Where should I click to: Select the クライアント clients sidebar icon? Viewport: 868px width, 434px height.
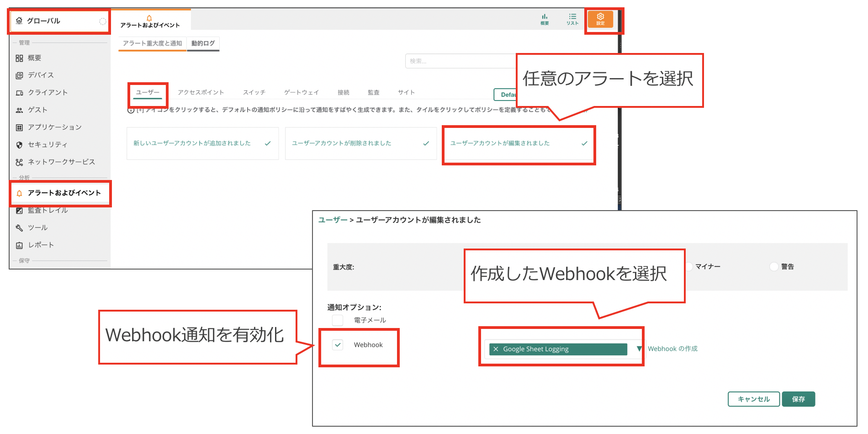click(x=19, y=93)
